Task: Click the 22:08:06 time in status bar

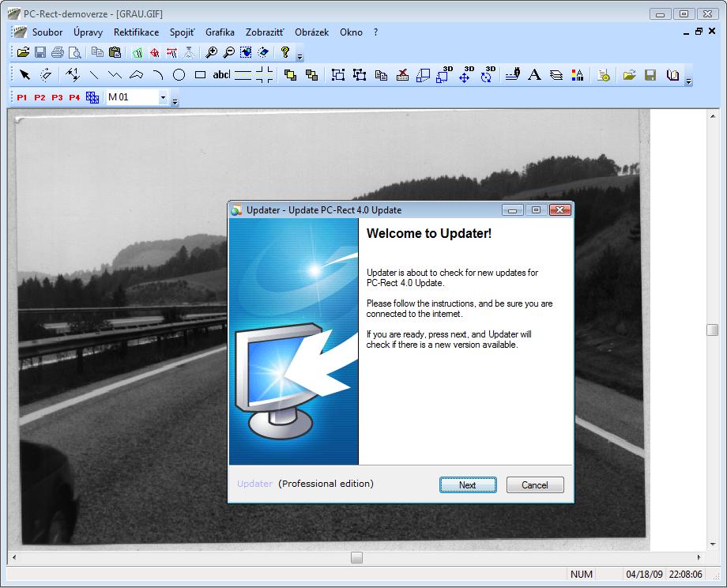Action: pyautogui.click(x=686, y=574)
